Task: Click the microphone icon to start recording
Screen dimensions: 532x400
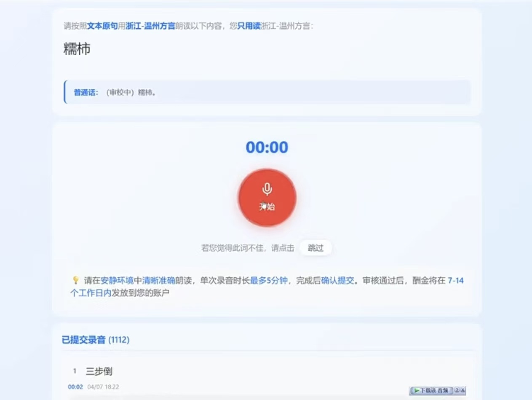Action: click(267, 189)
